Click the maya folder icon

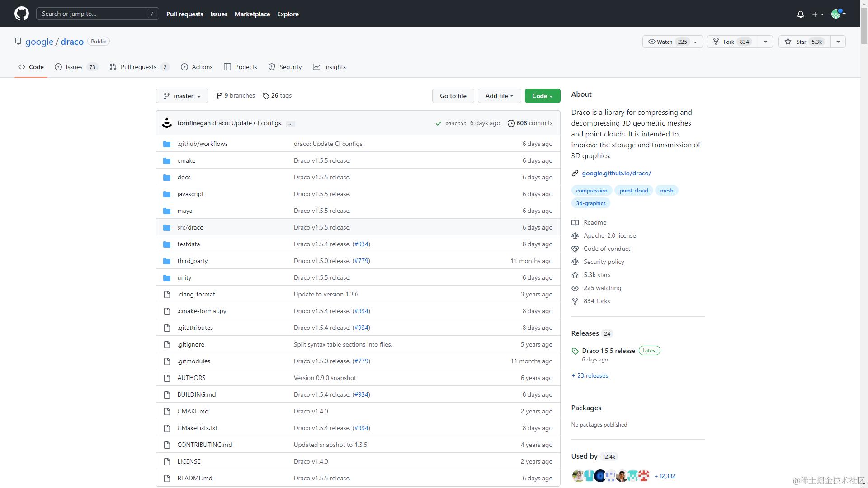(167, 211)
